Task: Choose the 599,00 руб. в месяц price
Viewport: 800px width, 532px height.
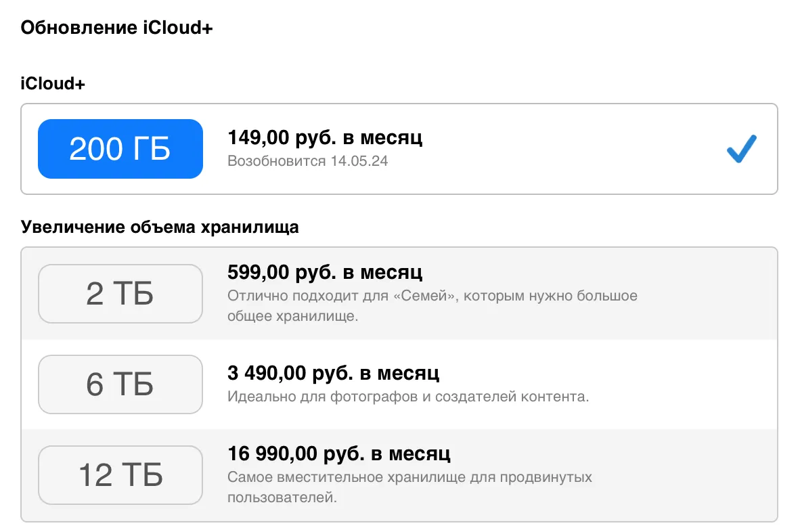Action: click(325, 272)
